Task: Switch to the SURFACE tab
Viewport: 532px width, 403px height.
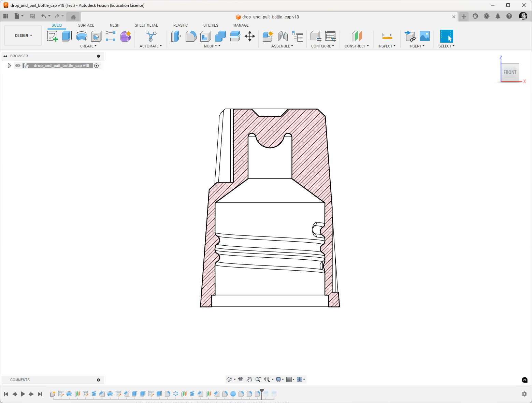Action: pyautogui.click(x=86, y=25)
